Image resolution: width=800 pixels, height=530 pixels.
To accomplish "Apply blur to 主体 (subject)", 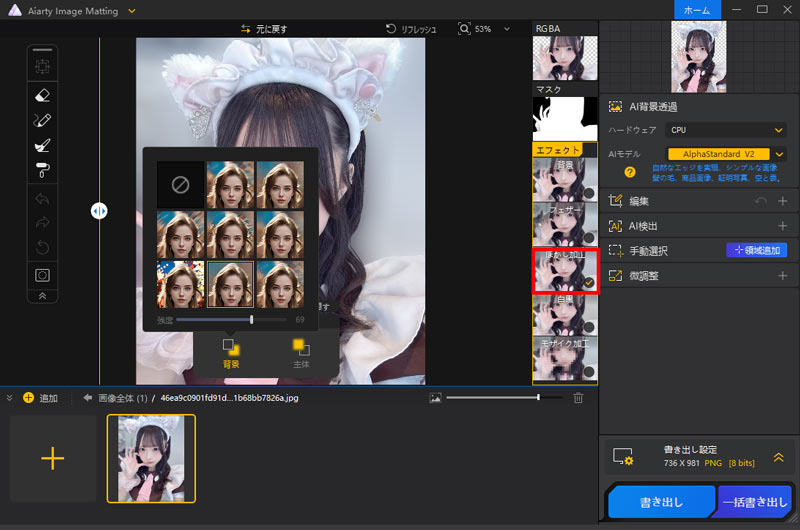I will 301,352.
